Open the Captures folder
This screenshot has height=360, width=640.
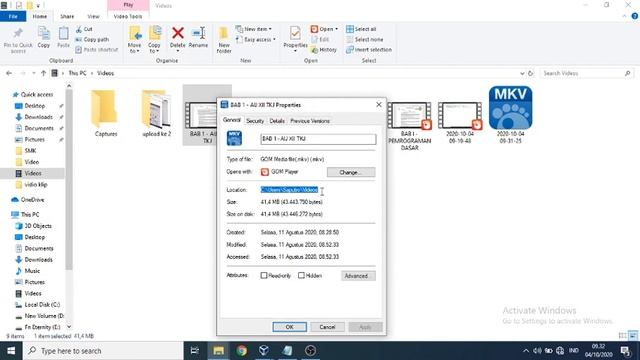click(105, 113)
